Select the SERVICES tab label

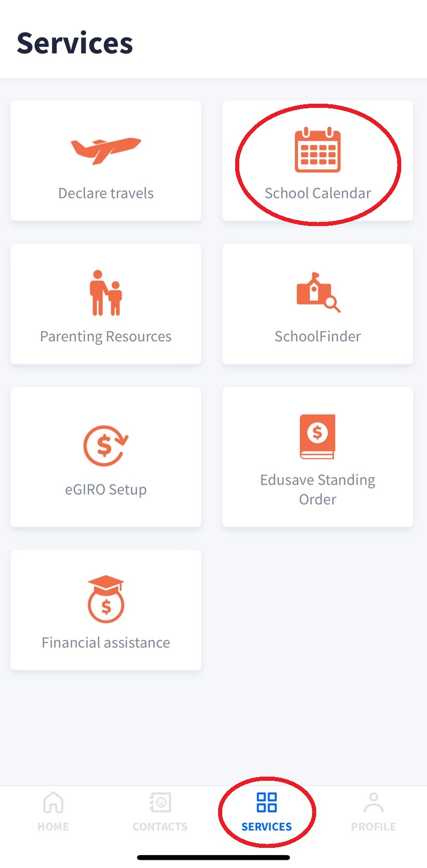click(267, 827)
